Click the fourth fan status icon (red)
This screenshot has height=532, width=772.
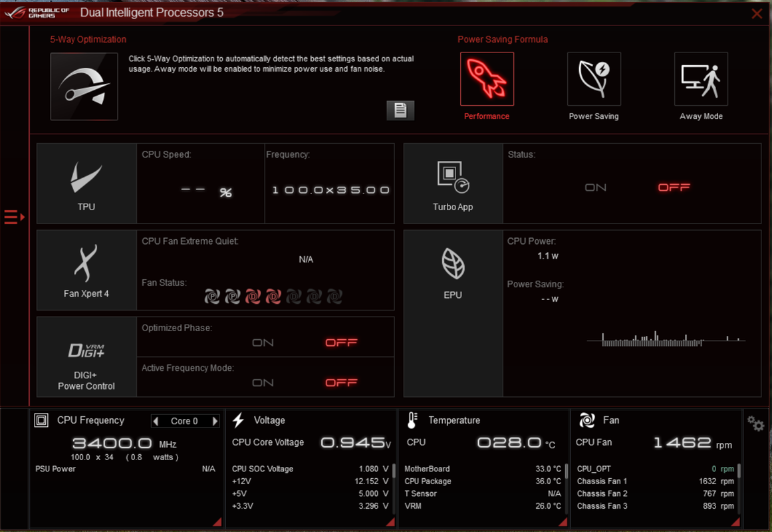pyautogui.click(x=273, y=297)
